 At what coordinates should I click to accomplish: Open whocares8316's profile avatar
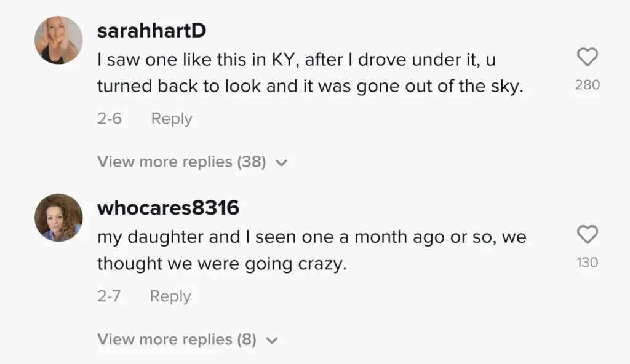click(x=59, y=217)
